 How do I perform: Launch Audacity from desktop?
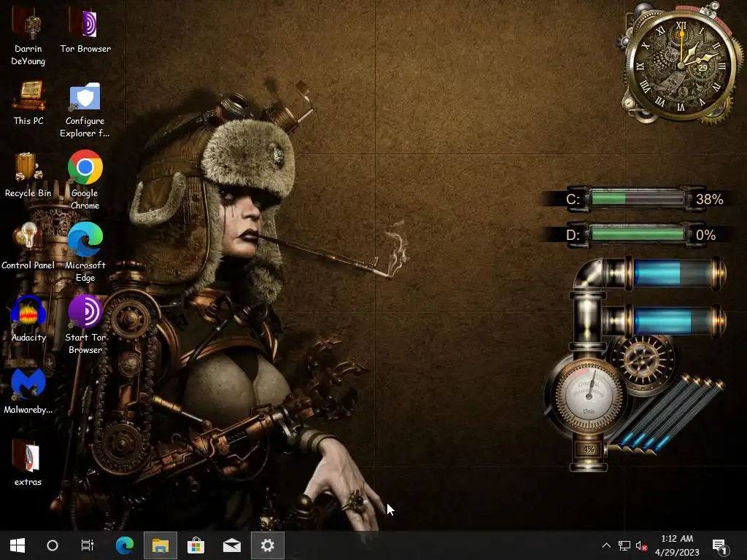[28, 320]
